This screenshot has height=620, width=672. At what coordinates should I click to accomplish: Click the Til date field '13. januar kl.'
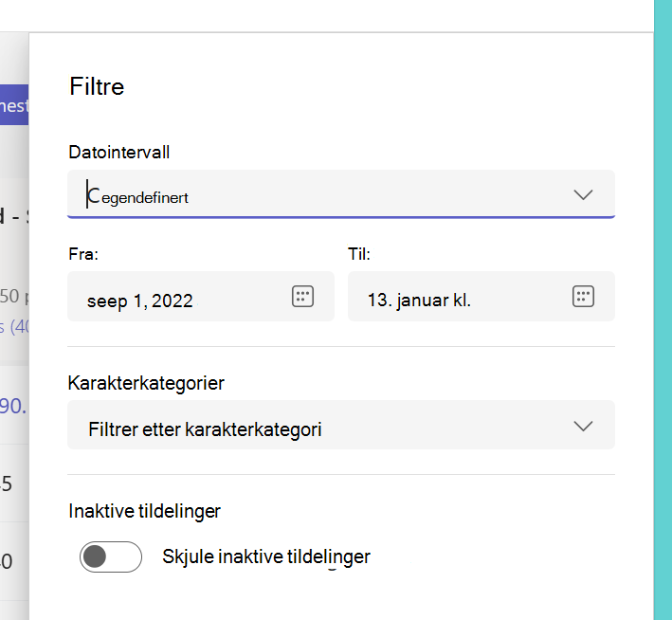(481, 297)
